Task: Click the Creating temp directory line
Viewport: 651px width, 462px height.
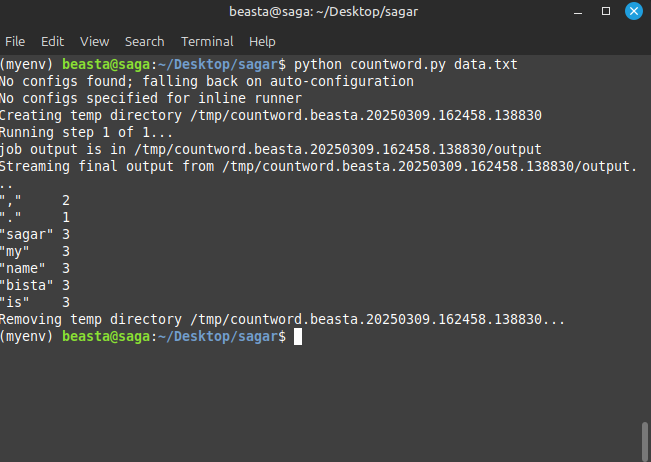Action: [271, 115]
